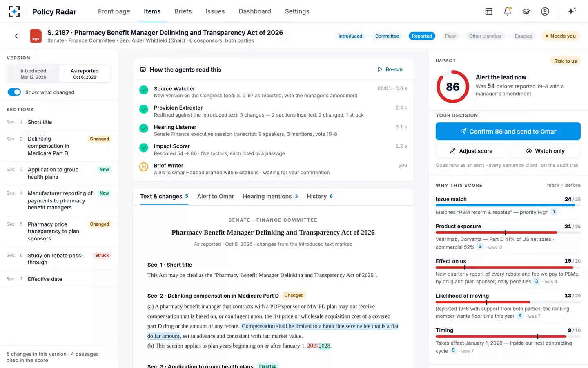Click the agents robot icon in panel header
Viewport: 588px width, 368px height.
coord(143,70)
